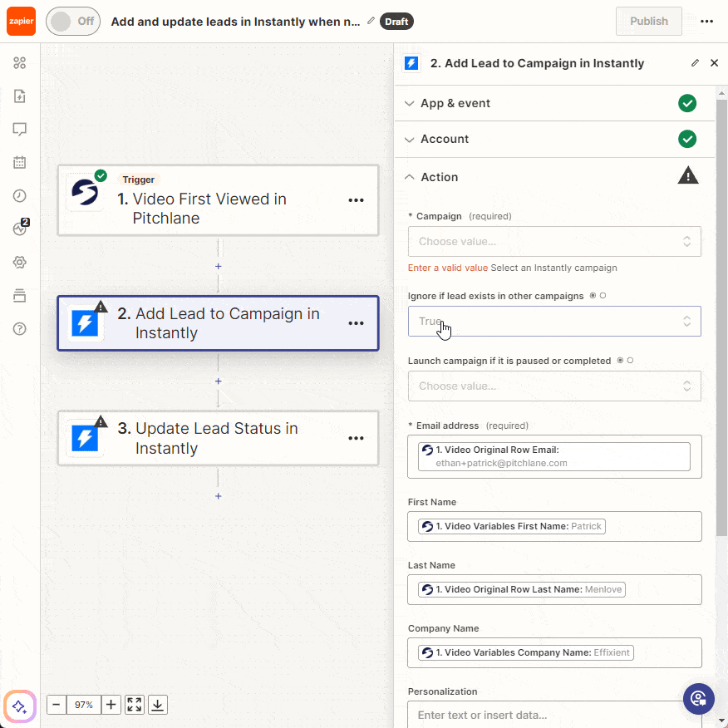This screenshot has height=728, width=728.
Task: Select the Video First Viewed in Pitchlane trigger step
Action: coord(218,200)
